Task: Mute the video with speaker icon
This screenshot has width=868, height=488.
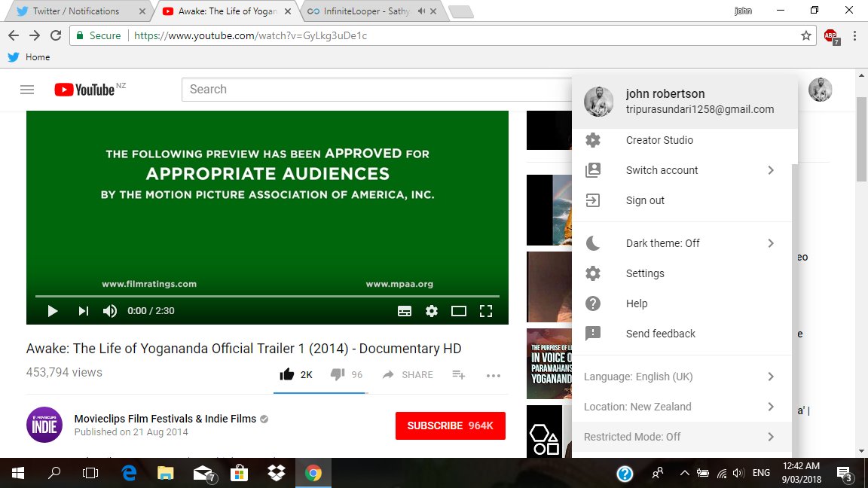Action: pyautogui.click(x=109, y=311)
